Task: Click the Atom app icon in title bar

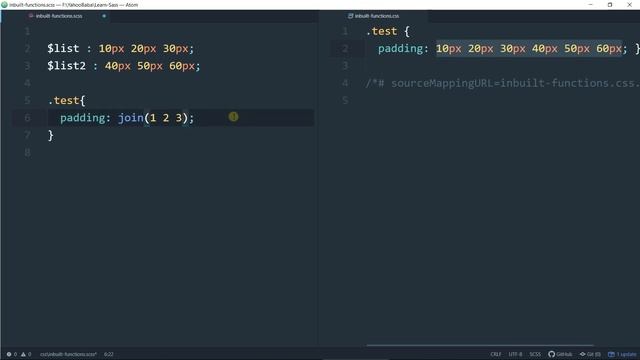Action: 4,5
